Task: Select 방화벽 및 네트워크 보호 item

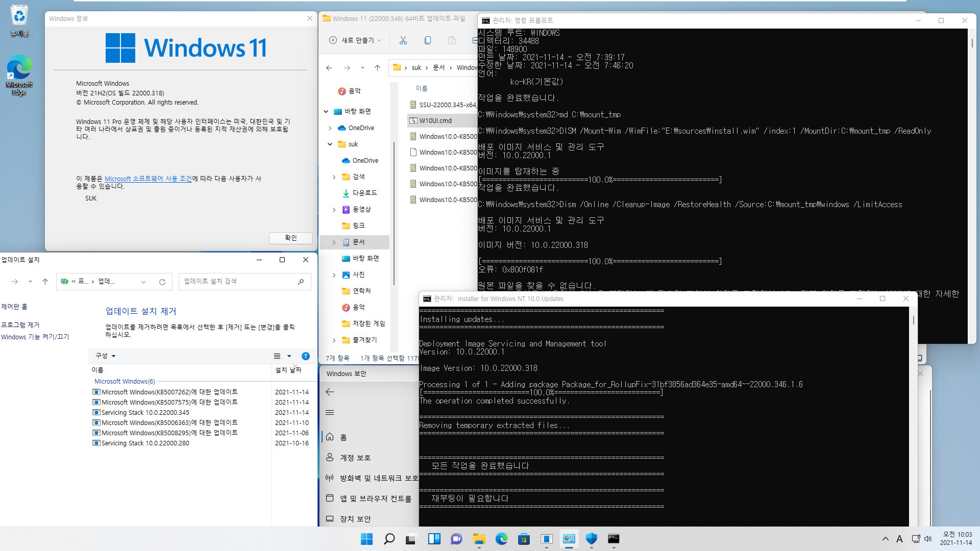Action: click(x=370, y=478)
